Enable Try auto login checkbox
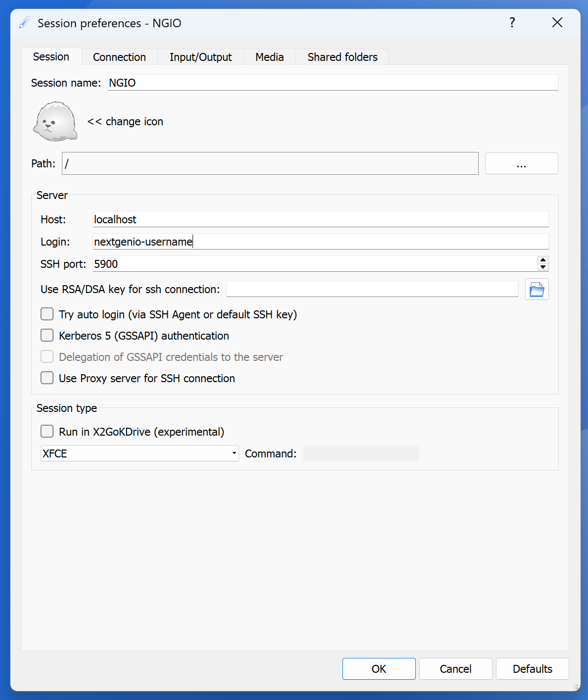The width and height of the screenshot is (588, 700). [x=47, y=314]
